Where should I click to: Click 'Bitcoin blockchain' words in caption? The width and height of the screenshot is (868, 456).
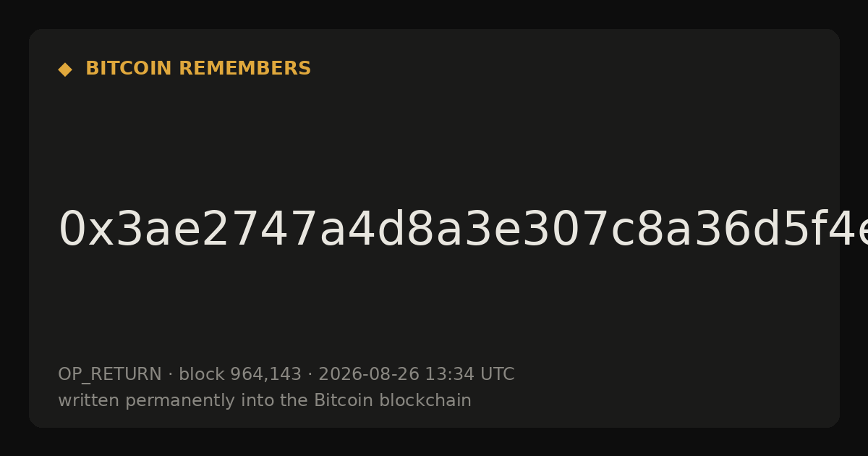[x=393, y=401]
